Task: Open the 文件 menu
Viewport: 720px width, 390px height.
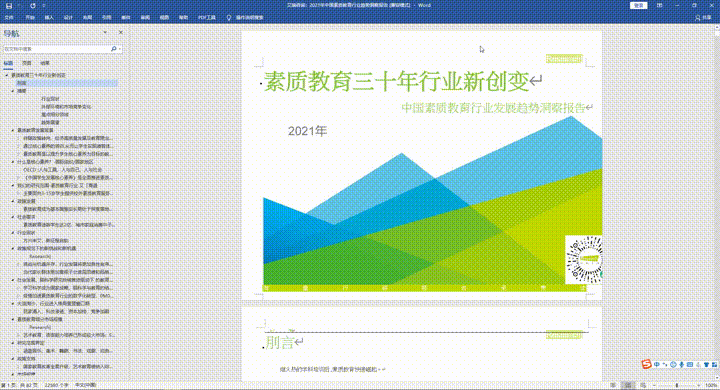Action: (9, 17)
